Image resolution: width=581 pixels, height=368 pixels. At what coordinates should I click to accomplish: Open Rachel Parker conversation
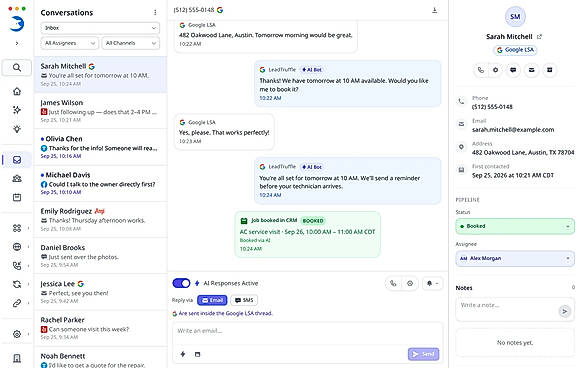[x=100, y=328]
